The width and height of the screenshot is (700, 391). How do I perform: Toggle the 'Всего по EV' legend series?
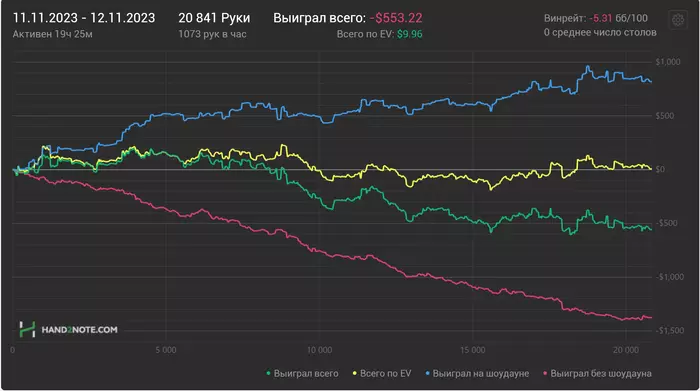pyautogui.click(x=382, y=374)
